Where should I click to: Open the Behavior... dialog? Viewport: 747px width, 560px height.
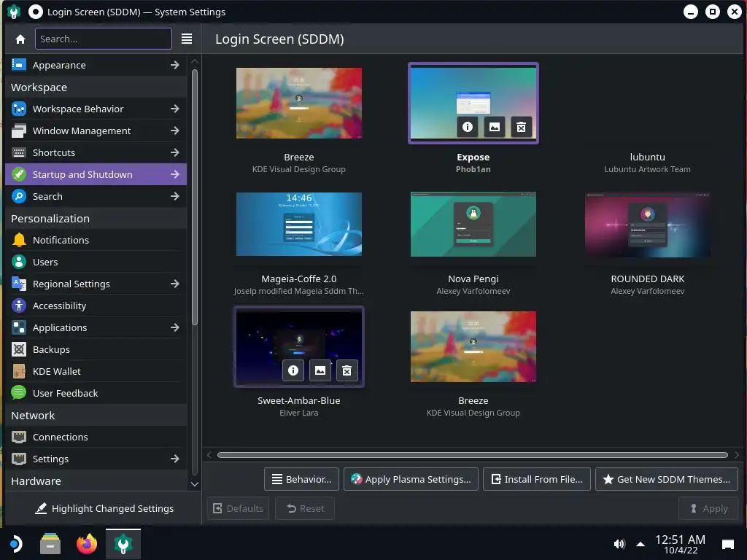click(301, 479)
